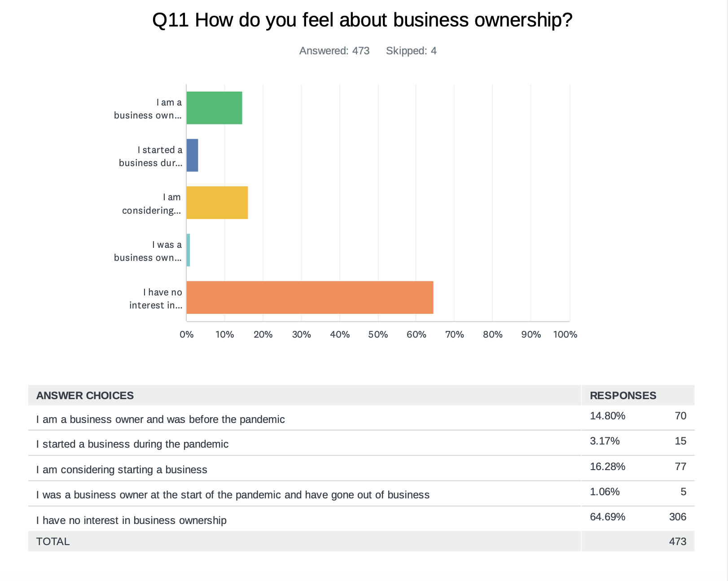The height and width of the screenshot is (581, 728).
Task: Click the 50% axis label
Action: (x=378, y=335)
